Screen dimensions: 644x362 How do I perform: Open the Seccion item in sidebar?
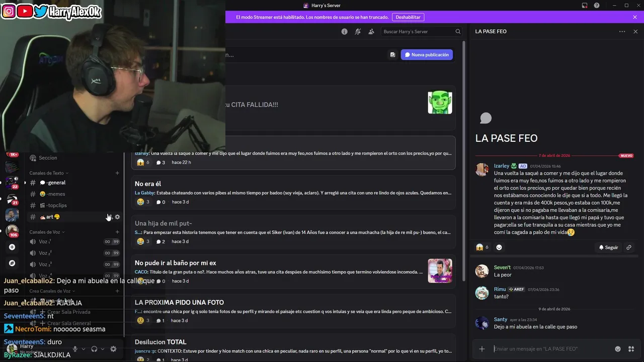(74, 158)
